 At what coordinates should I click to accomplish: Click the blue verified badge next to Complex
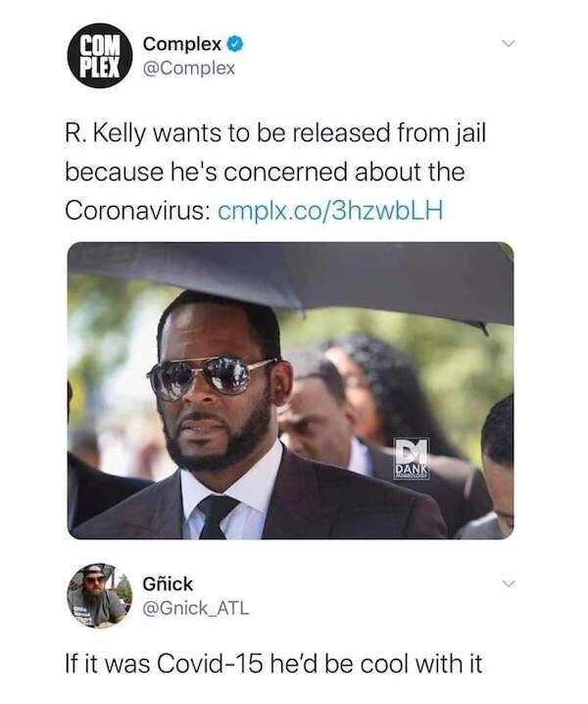235,44
